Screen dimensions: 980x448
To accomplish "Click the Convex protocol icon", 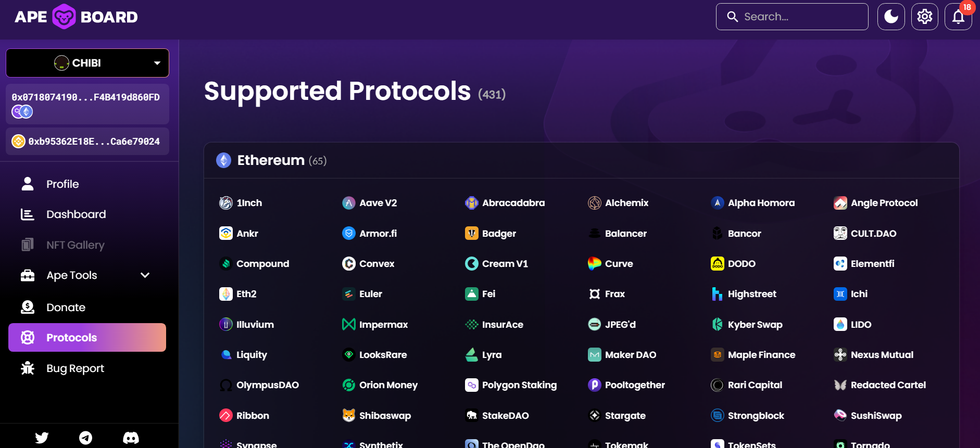I will [x=349, y=264].
